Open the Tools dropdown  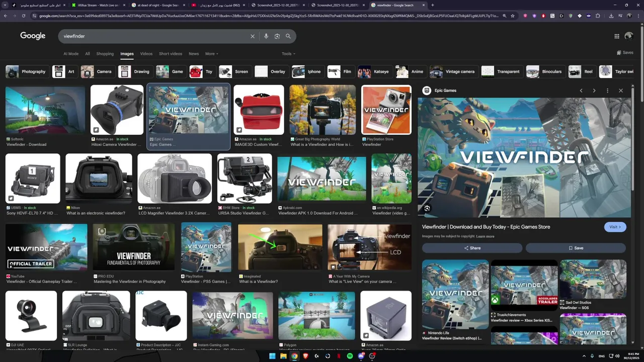[288, 54]
